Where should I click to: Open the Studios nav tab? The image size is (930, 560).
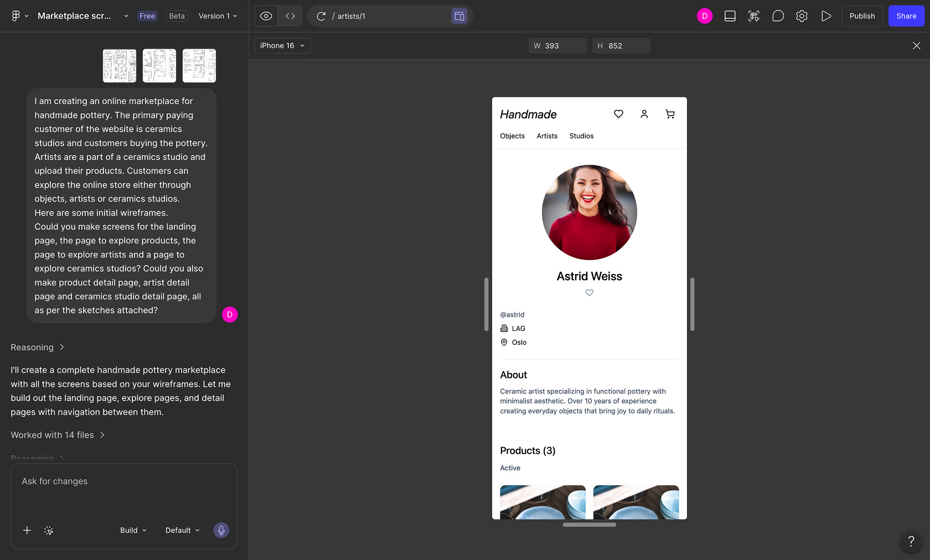(x=581, y=136)
